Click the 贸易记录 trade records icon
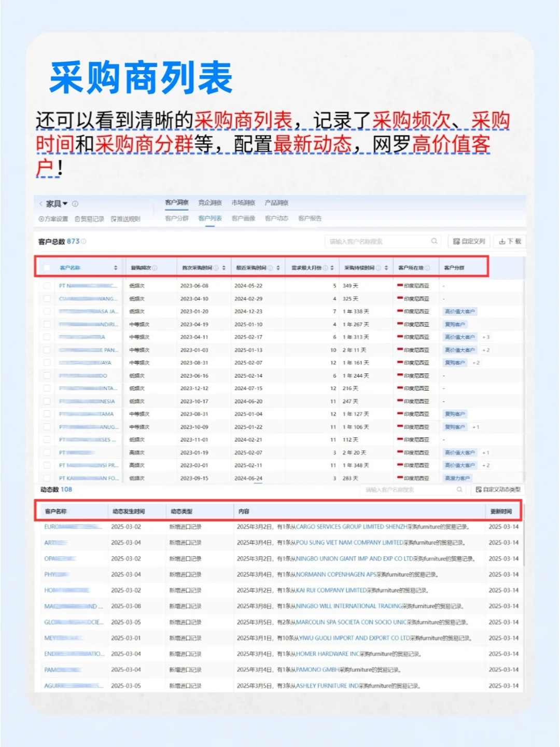This screenshot has height=747, width=560. pyautogui.click(x=78, y=218)
